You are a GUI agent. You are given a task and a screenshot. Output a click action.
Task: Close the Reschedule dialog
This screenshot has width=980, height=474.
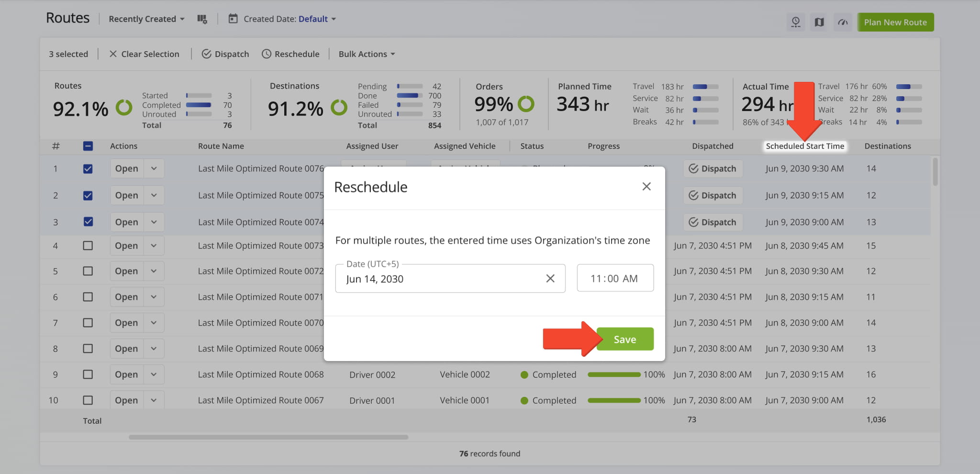(x=646, y=187)
